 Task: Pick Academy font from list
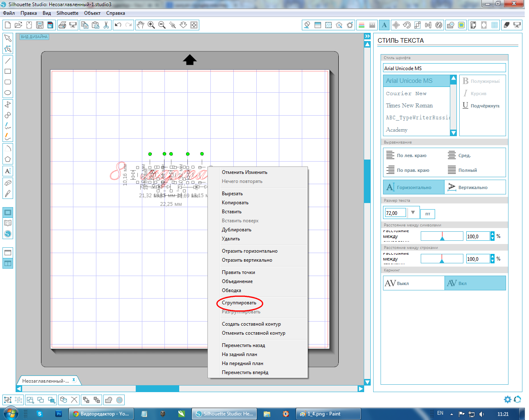[397, 130]
